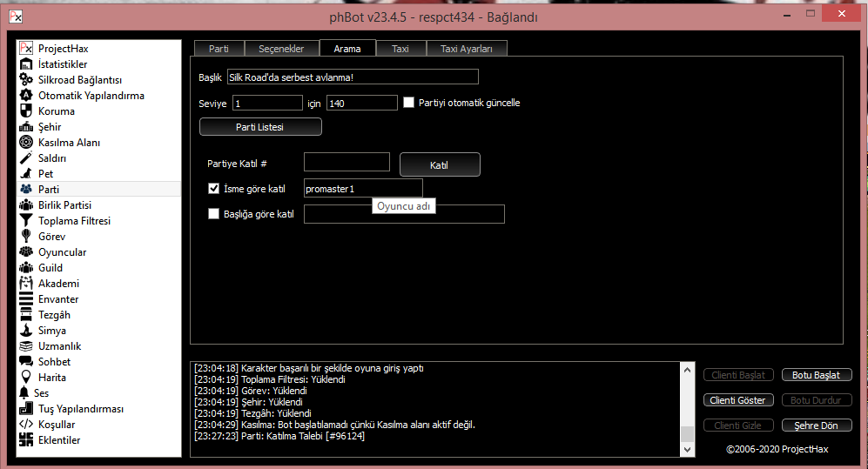
Task: Open Kasılma Alanı target icon
Action: coord(26,143)
